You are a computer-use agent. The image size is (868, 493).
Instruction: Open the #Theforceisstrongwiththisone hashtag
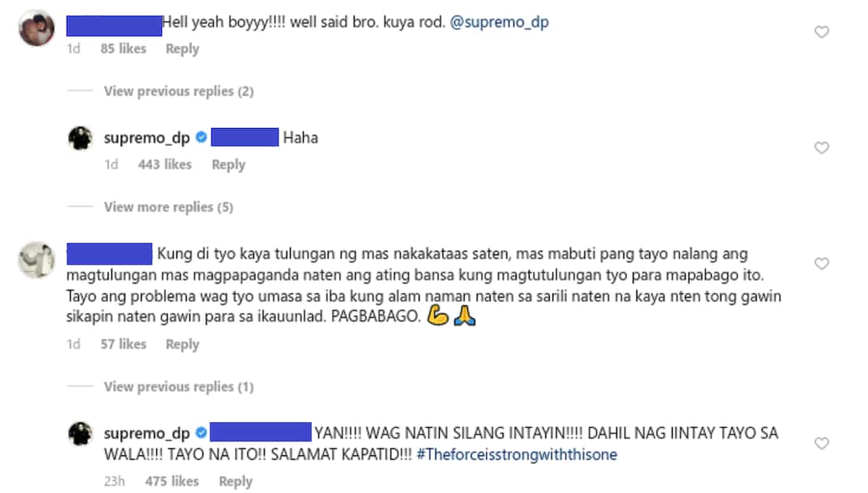tap(517, 455)
